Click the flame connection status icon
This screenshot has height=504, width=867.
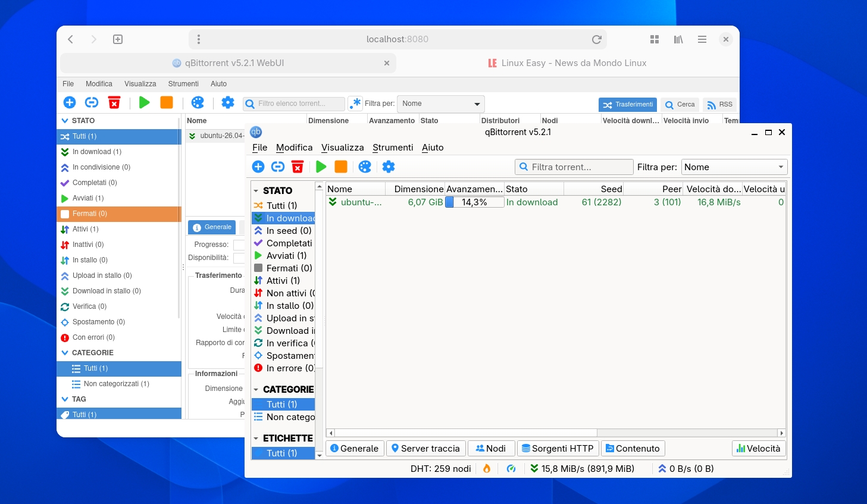tap(487, 468)
